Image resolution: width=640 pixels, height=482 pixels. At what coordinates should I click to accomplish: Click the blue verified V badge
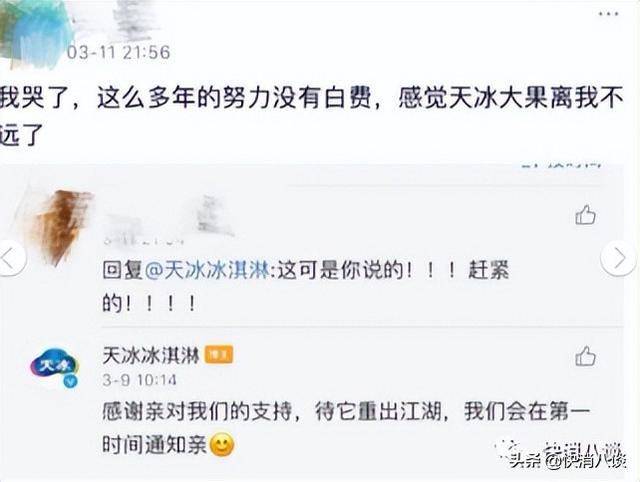[70, 381]
